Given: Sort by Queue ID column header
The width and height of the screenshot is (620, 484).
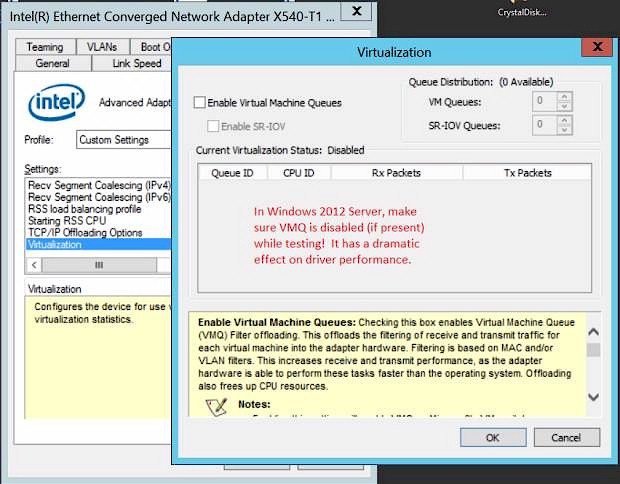Looking at the screenshot, I should pos(232,173).
